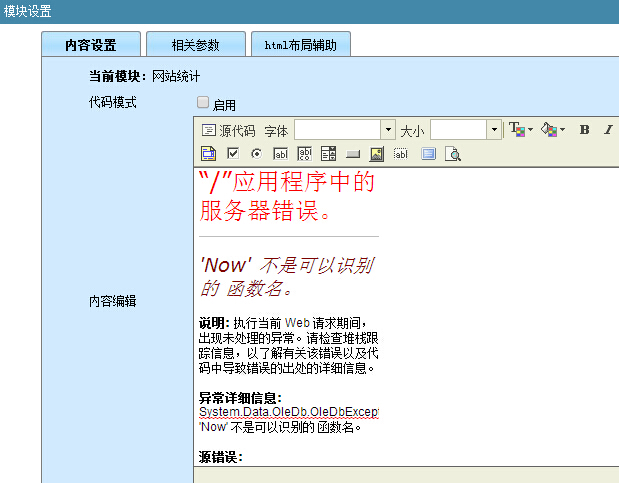Click the 源代码 source view button
The height and width of the screenshot is (483, 619).
pos(229,130)
